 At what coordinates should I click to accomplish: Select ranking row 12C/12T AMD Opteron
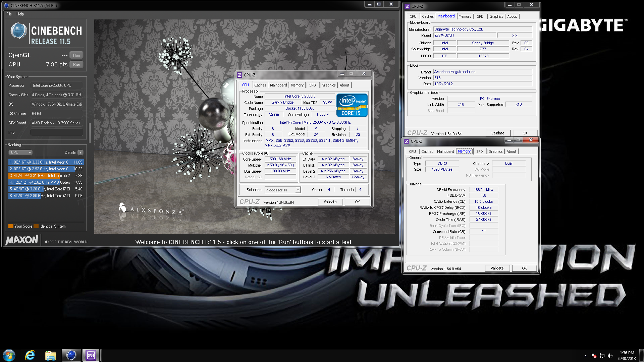pyautogui.click(x=46, y=182)
